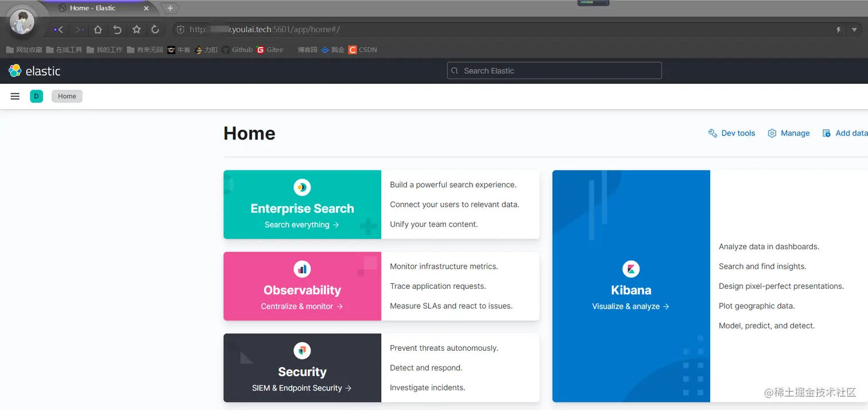
Task: Click 'Prevent threats autonomously.' text
Action: click(x=444, y=348)
